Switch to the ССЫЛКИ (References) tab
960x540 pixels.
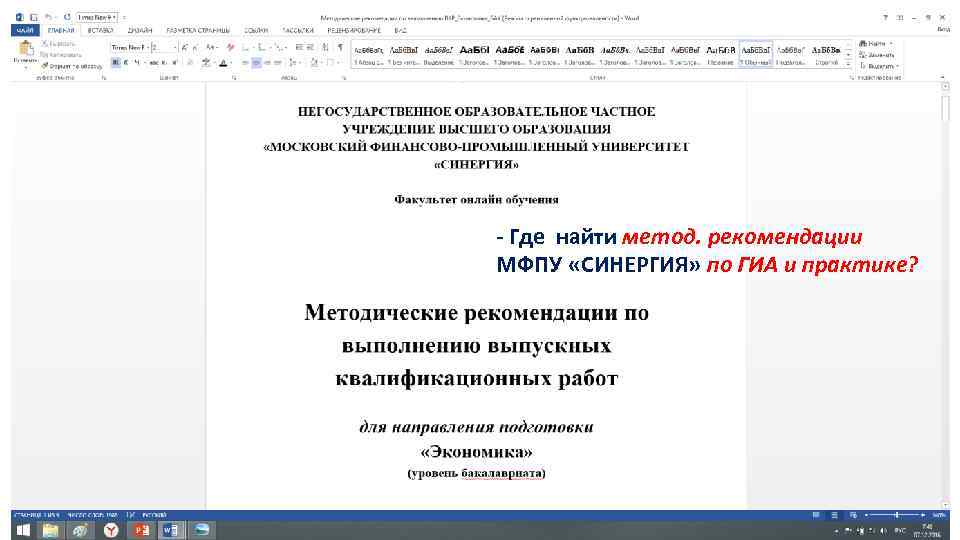[x=256, y=30]
